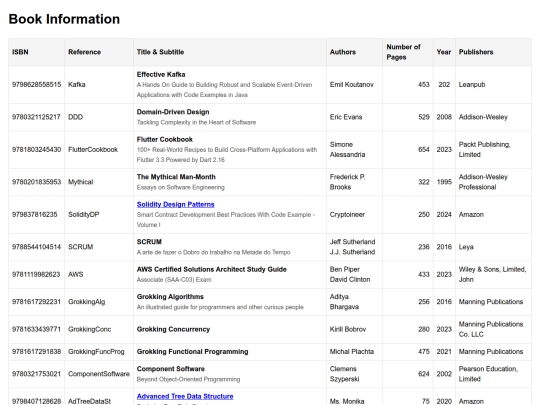Select the Component Software title

click(x=171, y=369)
